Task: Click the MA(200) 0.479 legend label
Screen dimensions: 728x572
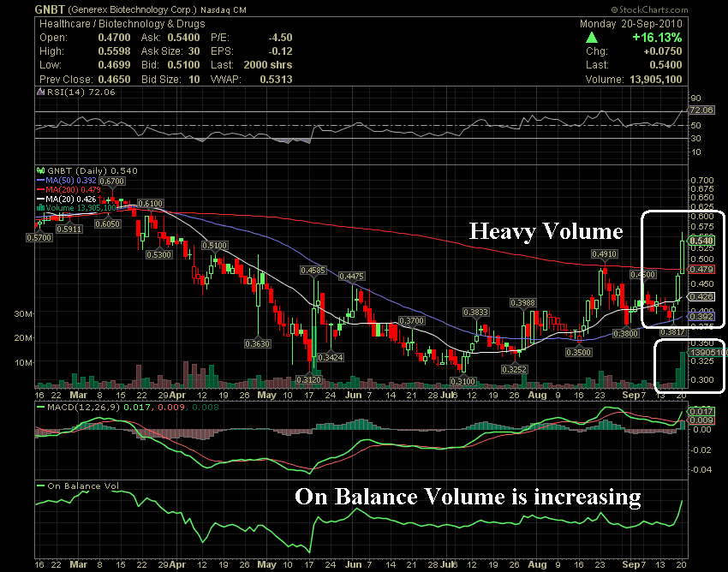Action: (x=73, y=189)
